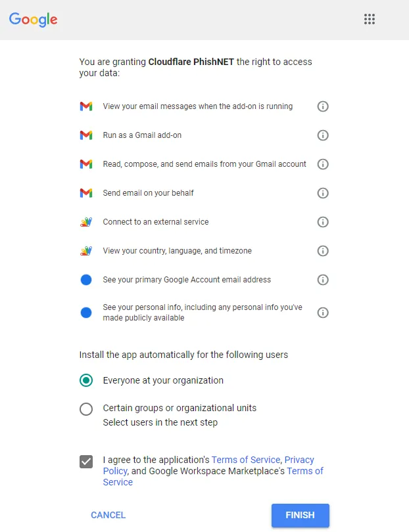This screenshot has height=532, width=409.
Task: Uncheck the Terms of Service agreement checkbox
Action: (x=85, y=462)
